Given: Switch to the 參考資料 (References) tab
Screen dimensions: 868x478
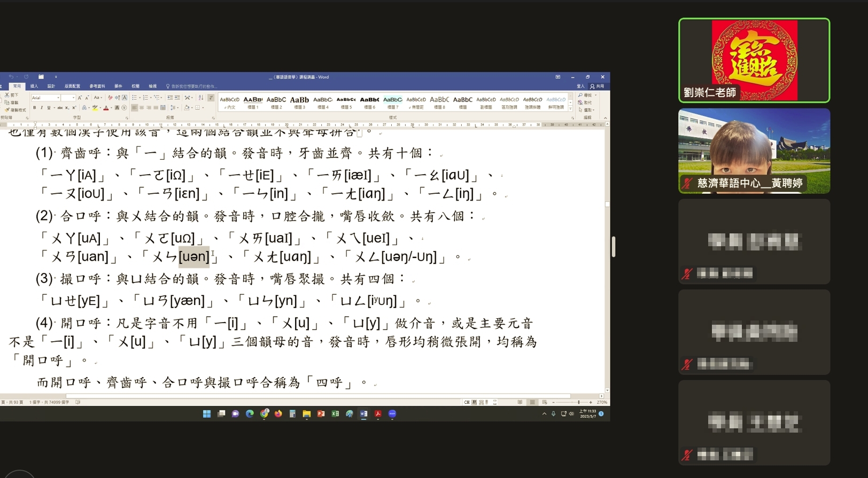Looking at the screenshot, I should [x=97, y=86].
